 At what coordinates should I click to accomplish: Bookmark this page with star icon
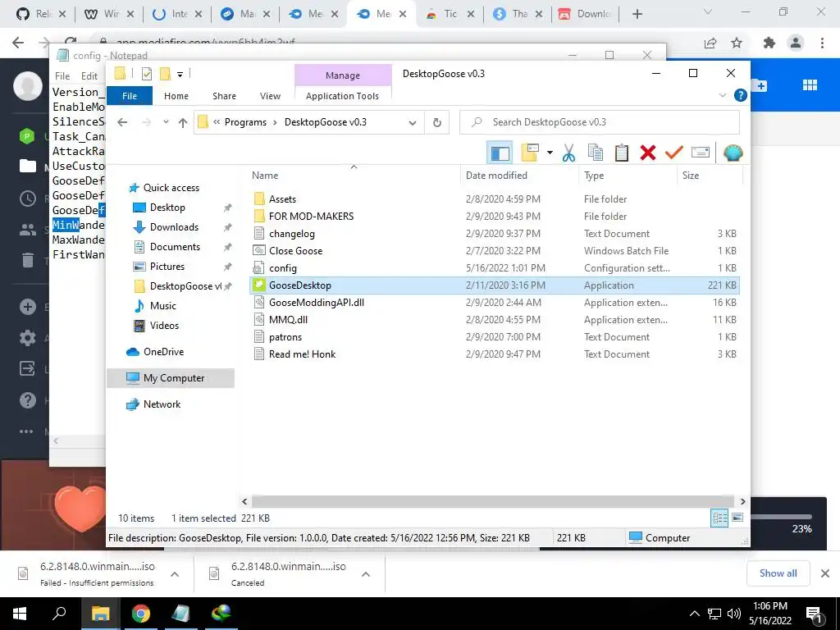click(737, 43)
